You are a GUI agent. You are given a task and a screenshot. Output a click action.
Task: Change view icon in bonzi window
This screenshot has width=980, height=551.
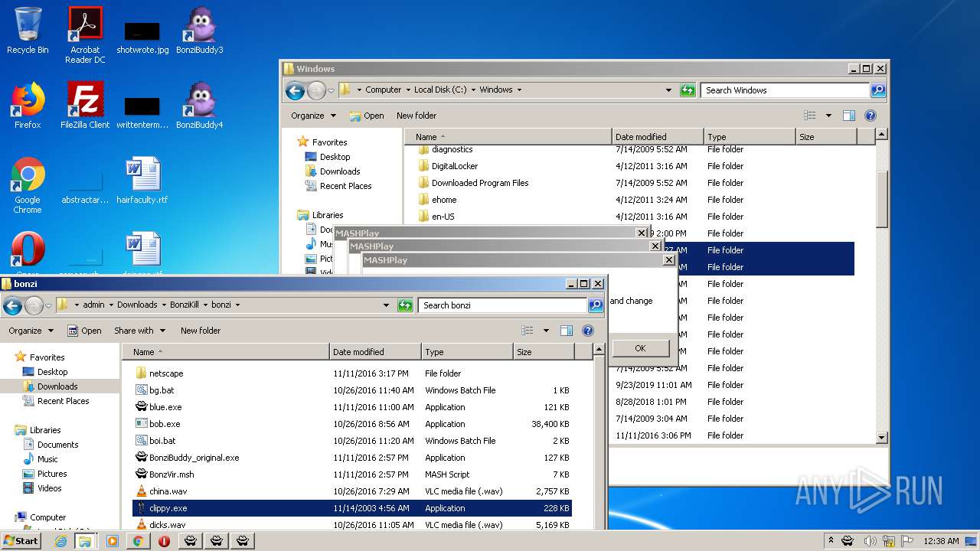(528, 331)
